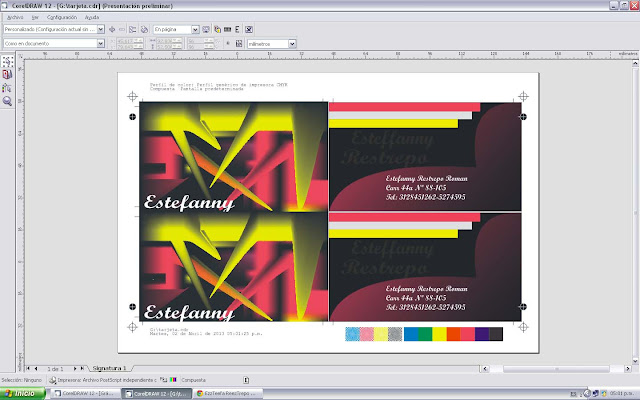This screenshot has height=400, width=640.
Task: Click the delete print style minus icon
Action: pyautogui.click(x=122, y=29)
